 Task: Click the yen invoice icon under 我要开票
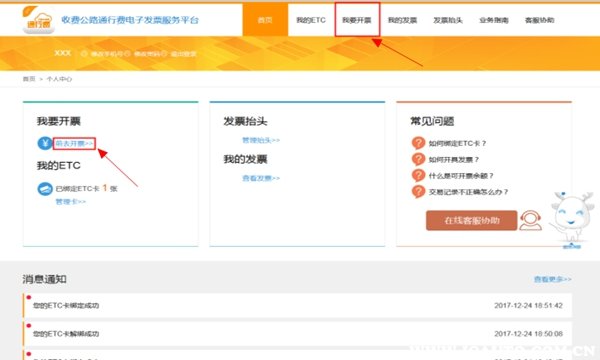45,143
